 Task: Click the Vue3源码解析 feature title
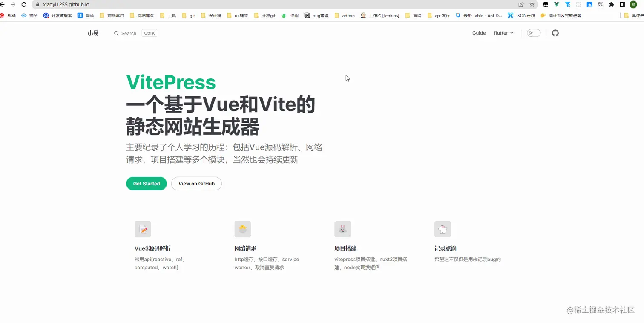pyautogui.click(x=152, y=248)
